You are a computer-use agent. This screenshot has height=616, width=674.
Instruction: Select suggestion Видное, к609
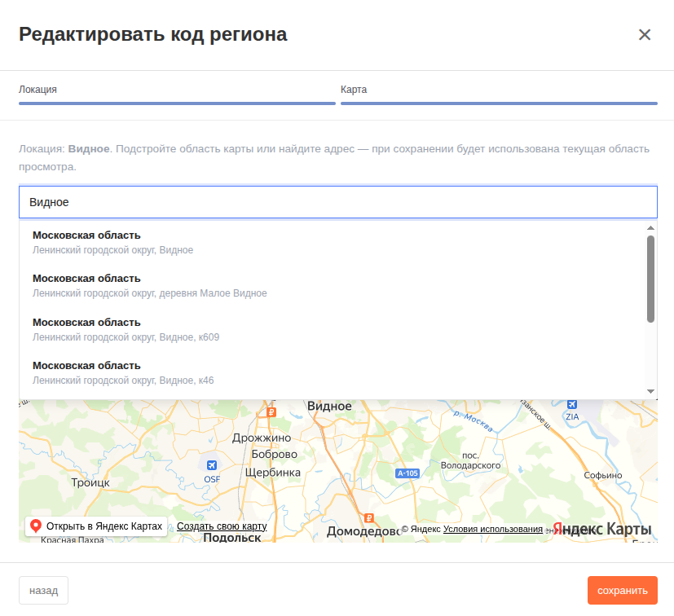tap(332, 330)
